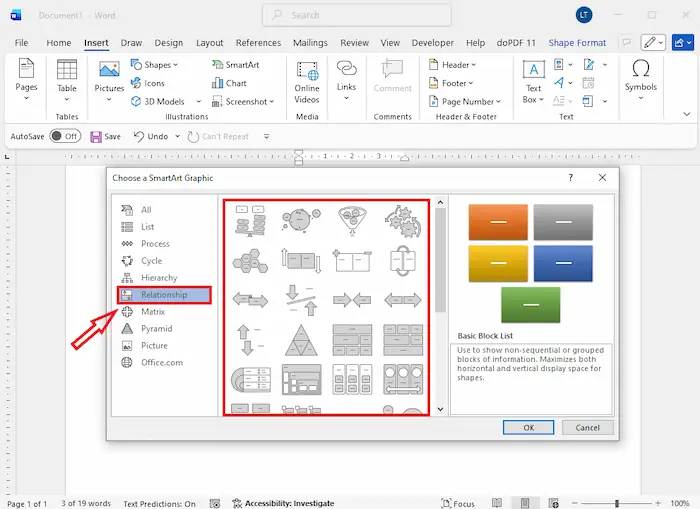Switch to the Design ribbon tab

pos(169,43)
